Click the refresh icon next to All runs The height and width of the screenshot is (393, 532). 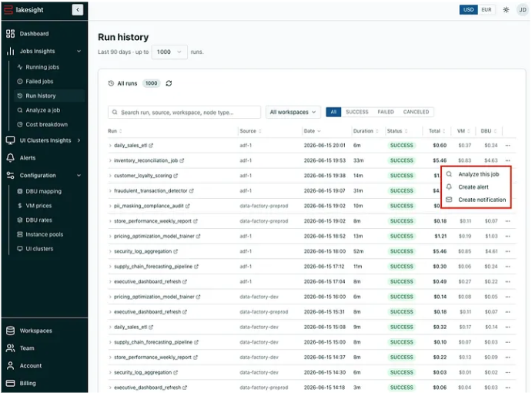(x=169, y=83)
